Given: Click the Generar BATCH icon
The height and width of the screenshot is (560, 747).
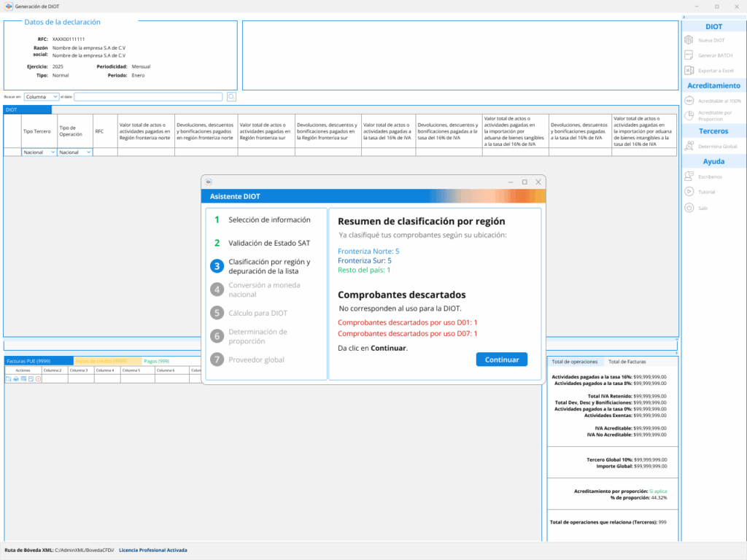Looking at the screenshot, I should coord(689,55).
